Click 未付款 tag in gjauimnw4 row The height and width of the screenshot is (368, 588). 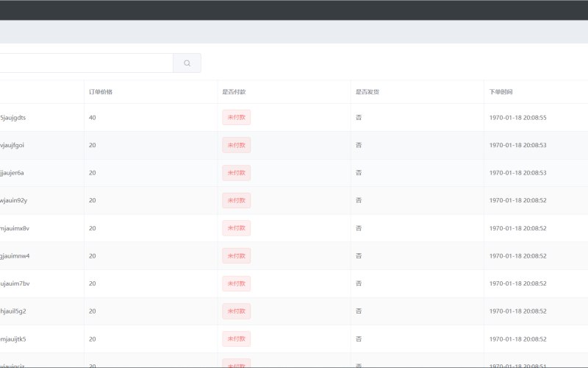(x=236, y=256)
